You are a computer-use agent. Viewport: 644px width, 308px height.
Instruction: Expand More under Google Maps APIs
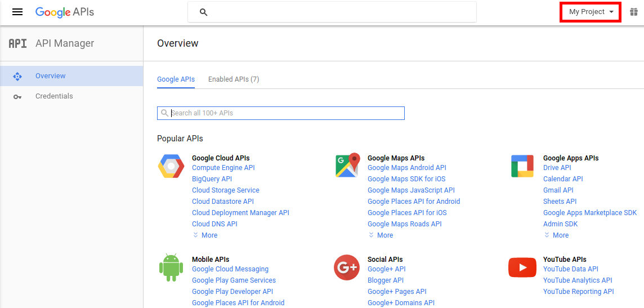tap(381, 235)
